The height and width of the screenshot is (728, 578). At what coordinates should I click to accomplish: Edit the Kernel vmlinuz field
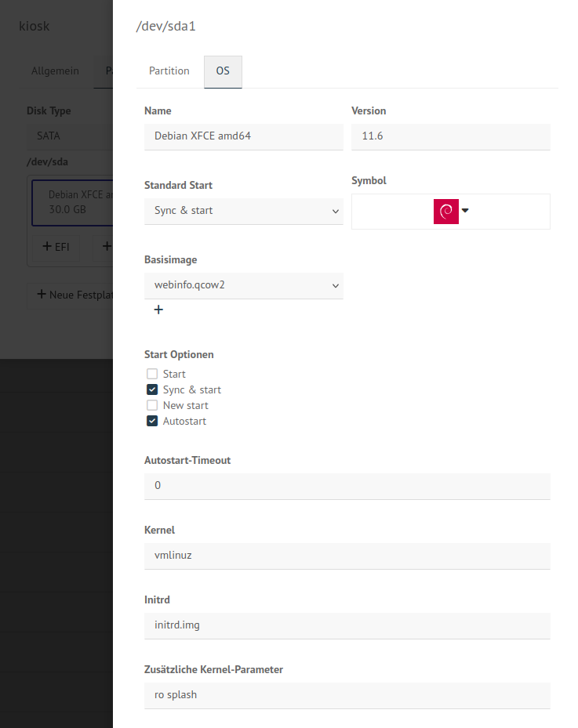pos(347,556)
